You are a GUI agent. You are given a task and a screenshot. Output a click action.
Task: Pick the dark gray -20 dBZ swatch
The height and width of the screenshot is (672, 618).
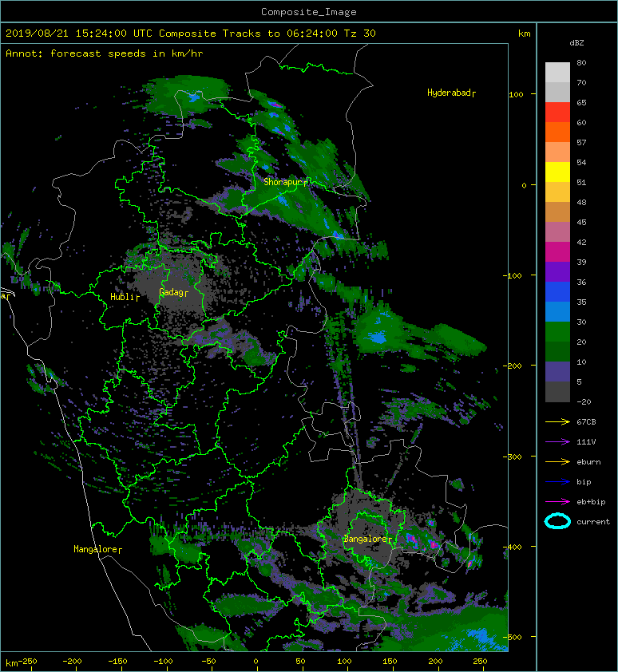pyautogui.click(x=557, y=392)
